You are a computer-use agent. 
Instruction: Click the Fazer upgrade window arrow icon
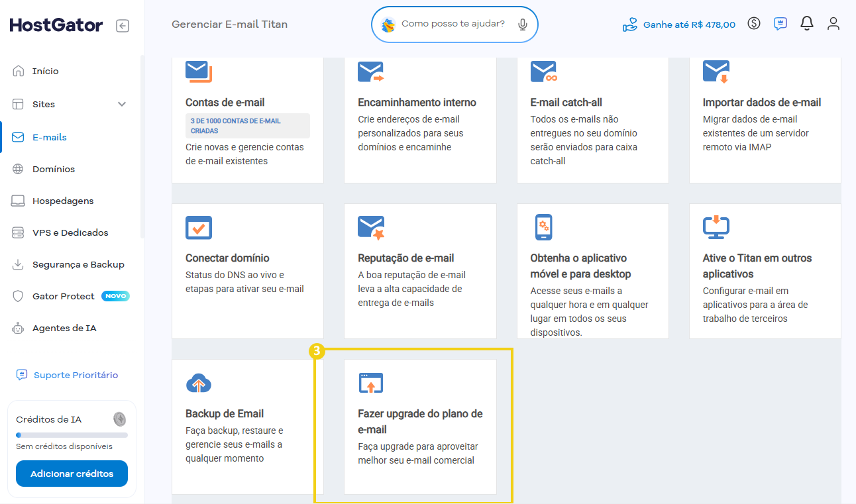pos(371,383)
